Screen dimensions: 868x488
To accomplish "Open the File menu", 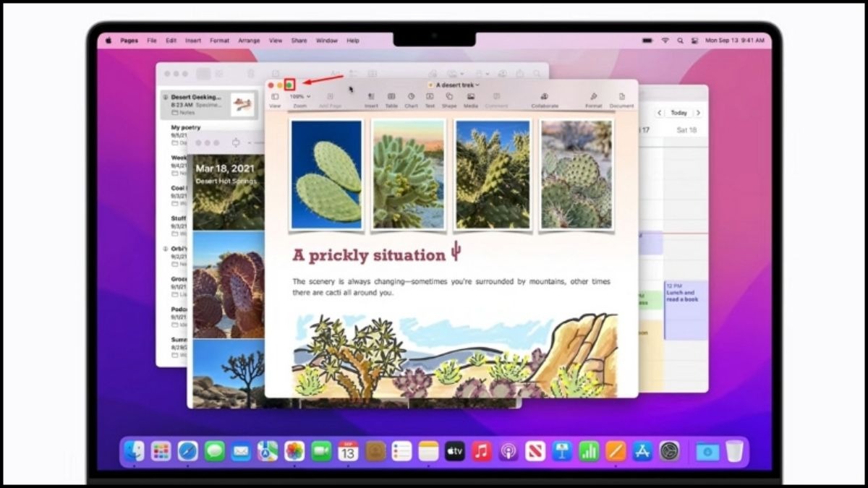I will 152,40.
